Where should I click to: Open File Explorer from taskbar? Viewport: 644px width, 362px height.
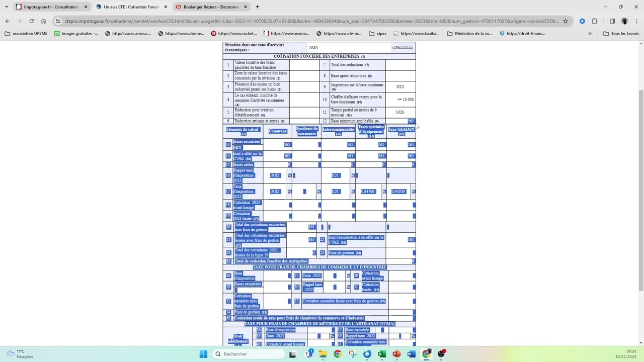pos(323,354)
